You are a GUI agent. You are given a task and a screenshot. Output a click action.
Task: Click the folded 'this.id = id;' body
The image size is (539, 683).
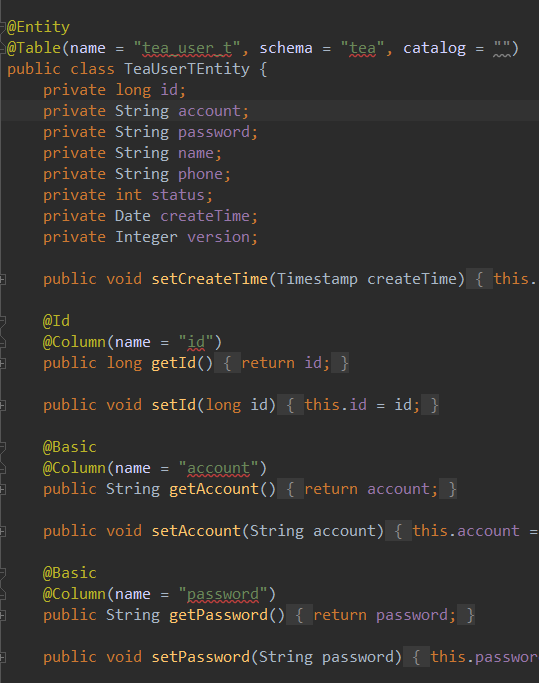[362, 405]
